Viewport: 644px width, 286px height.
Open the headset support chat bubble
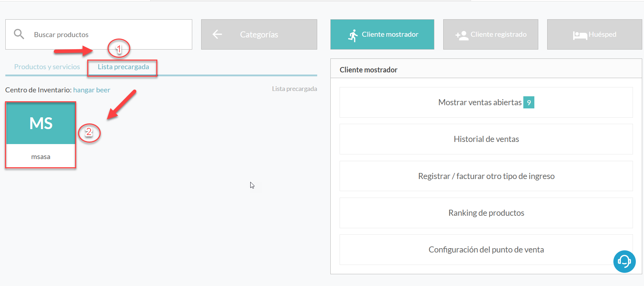click(624, 261)
